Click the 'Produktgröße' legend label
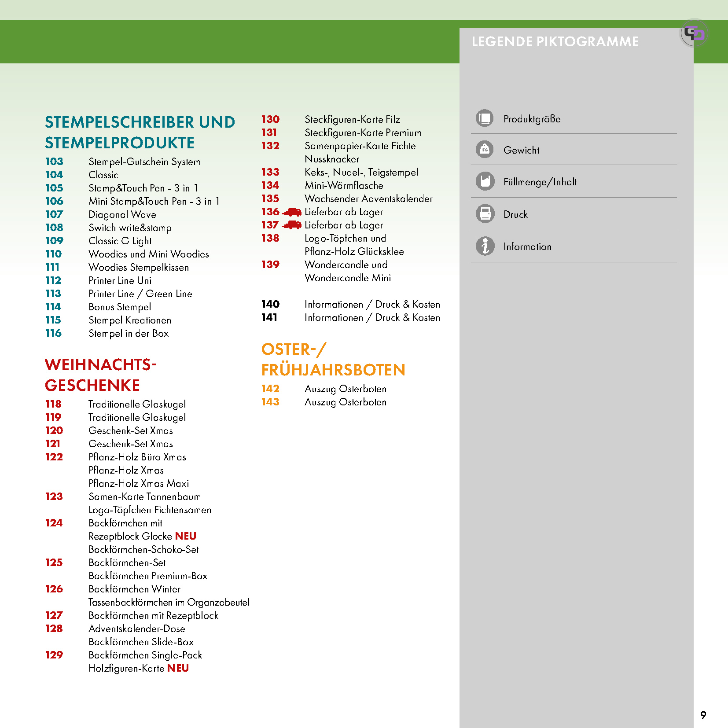The height and width of the screenshot is (728, 728). click(532, 119)
